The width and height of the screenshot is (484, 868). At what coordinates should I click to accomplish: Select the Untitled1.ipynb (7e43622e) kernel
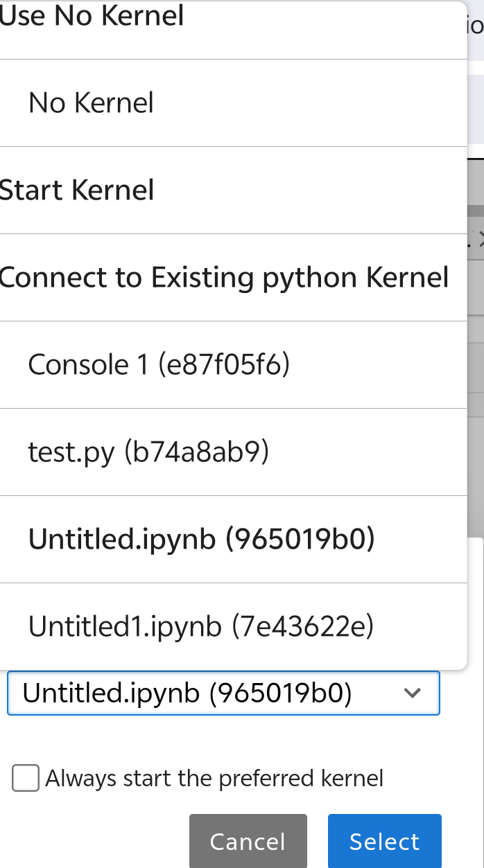tap(201, 627)
